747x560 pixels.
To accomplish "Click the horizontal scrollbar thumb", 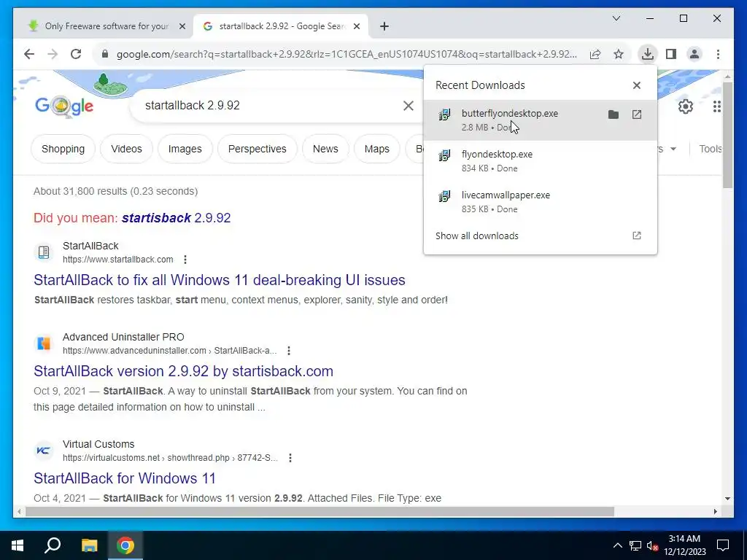I will click(320, 512).
